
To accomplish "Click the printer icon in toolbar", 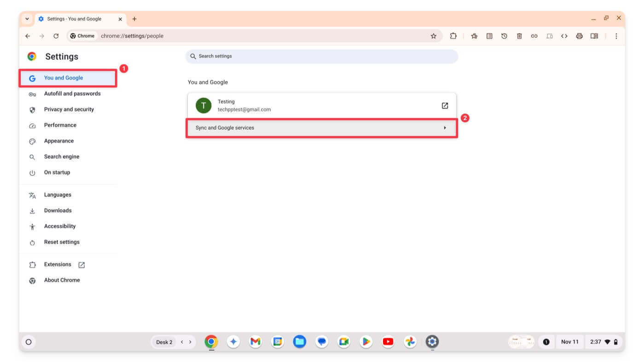I will (x=579, y=36).
